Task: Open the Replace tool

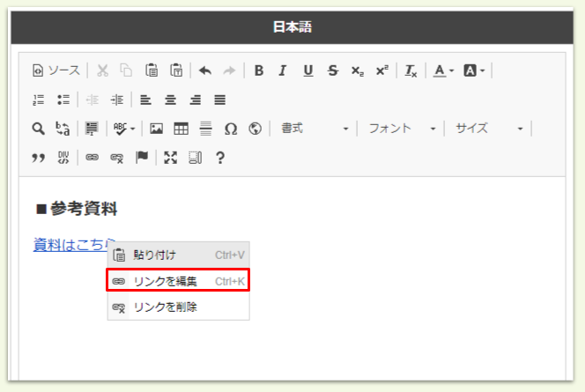Action: [63, 129]
